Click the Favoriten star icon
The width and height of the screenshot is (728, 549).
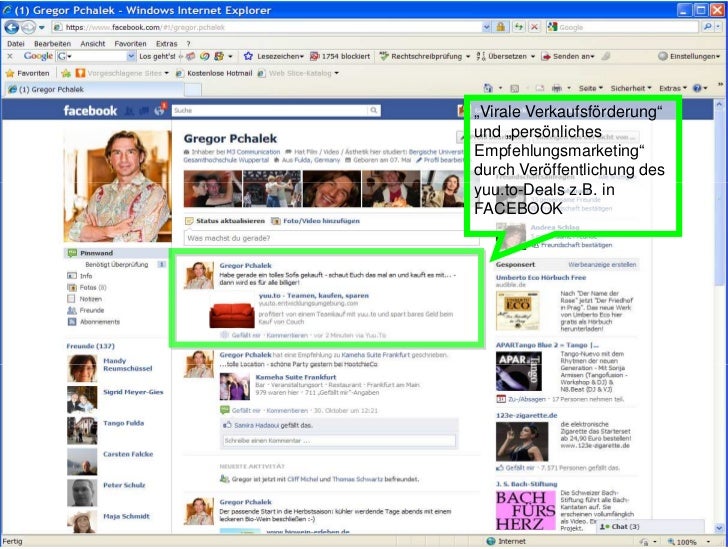10,73
